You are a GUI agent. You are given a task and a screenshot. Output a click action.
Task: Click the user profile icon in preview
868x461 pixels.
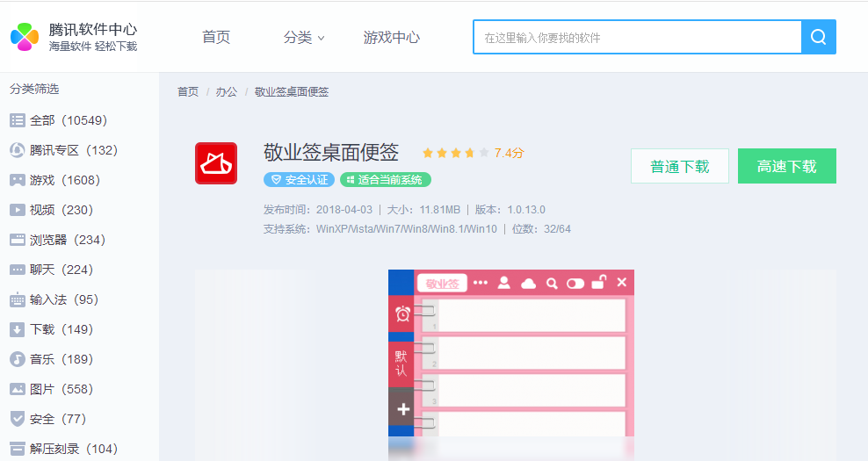click(503, 283)
